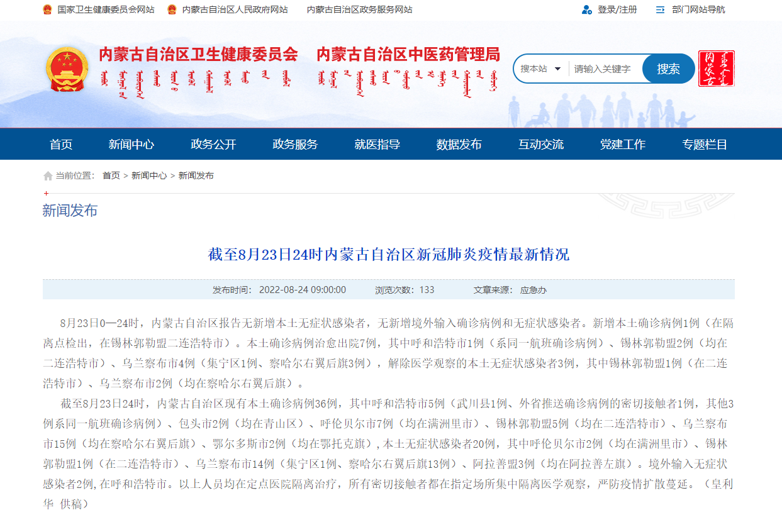Image resolution: width=782 pixels, height=532 pixels.
Task: Open the 党建工作 menu item
Action: tap(622, 143)
